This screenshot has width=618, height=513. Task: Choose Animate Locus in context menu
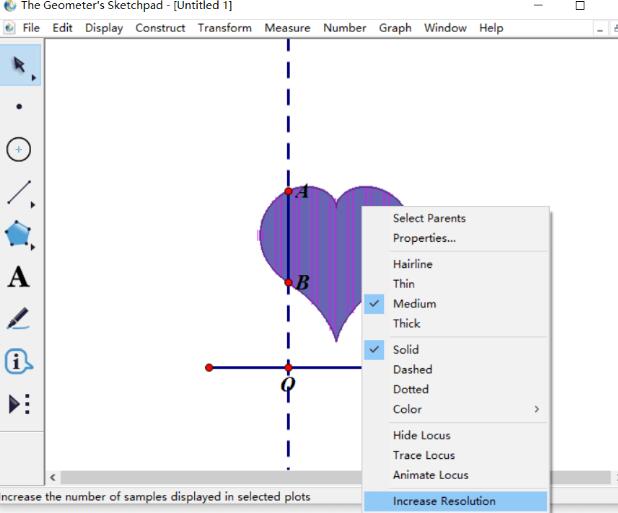(456, 475)
